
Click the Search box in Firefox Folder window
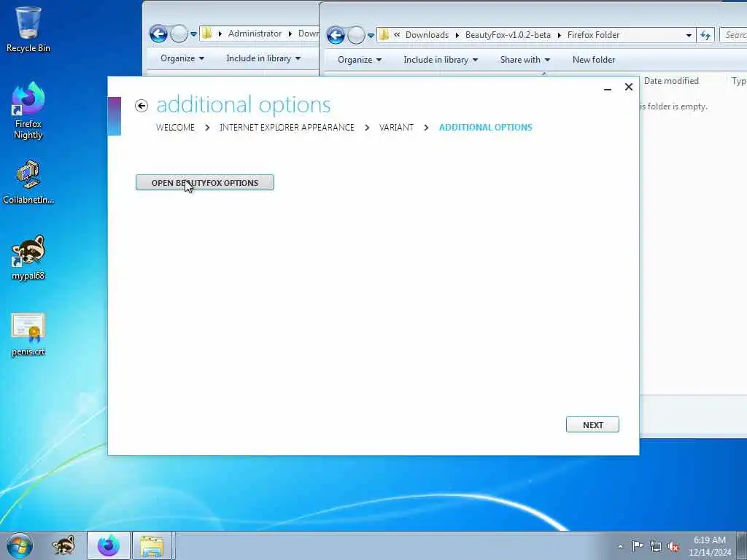[x=733, y=35]
